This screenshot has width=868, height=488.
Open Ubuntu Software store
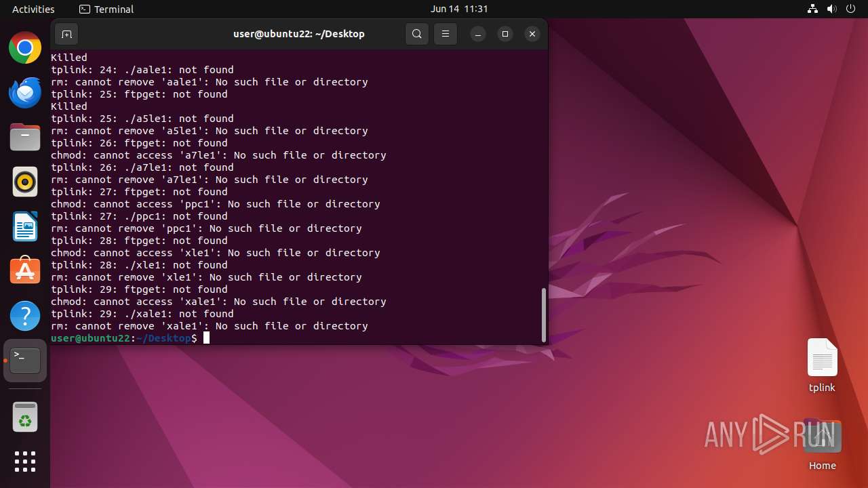(x=25, y=271)
